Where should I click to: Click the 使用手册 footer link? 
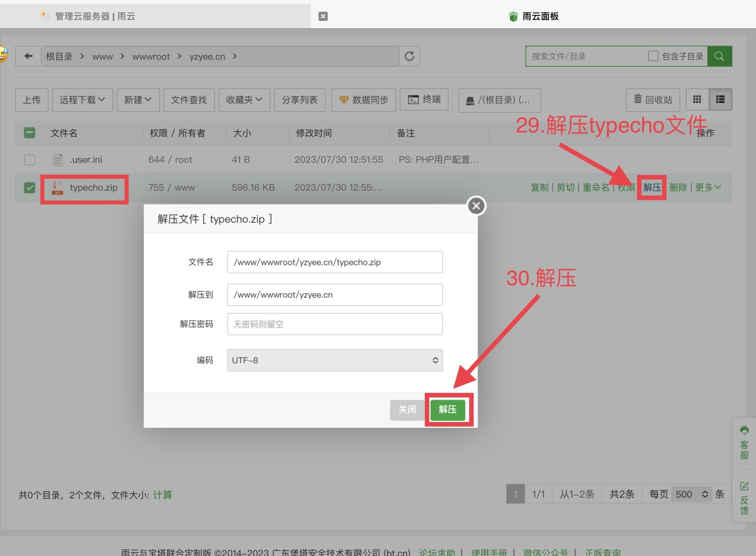[x=489, y=552]
